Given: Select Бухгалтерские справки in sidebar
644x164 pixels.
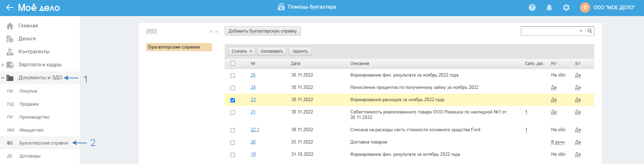Looking at the screenshot, I should (x=44, y=143).
